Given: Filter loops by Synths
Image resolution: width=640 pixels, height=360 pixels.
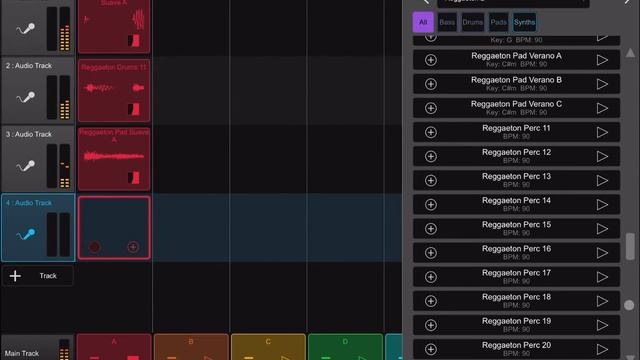Looking at the screenshot, I should (x=524, y=22).
